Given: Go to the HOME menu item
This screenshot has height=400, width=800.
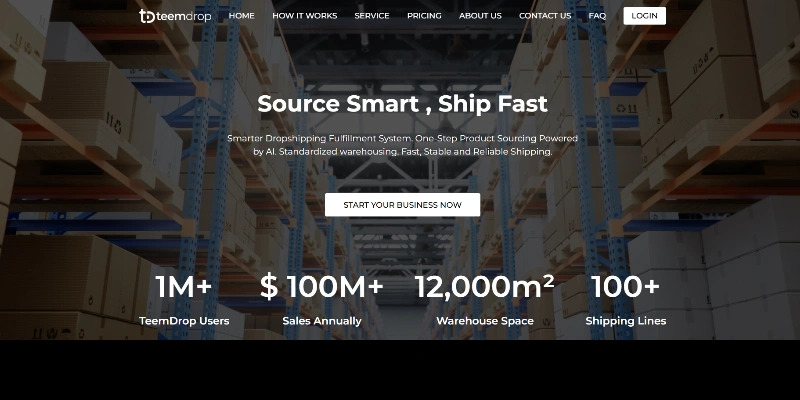Looking at the screenshot, I should pos(241,16).
